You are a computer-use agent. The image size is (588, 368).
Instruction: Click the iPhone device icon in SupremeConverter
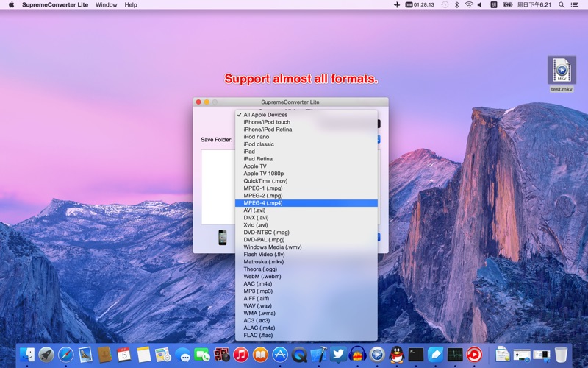pos(223,237)
